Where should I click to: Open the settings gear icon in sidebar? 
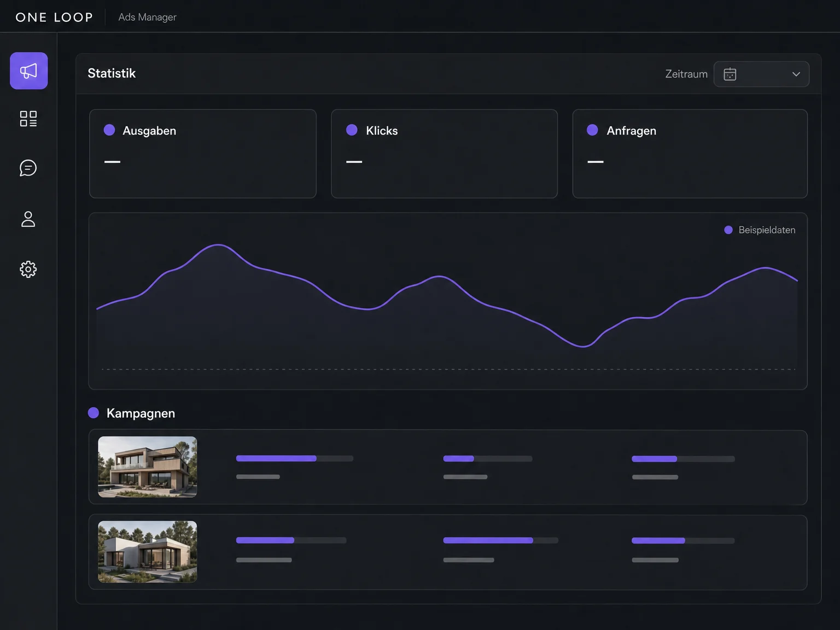point(28,269)
